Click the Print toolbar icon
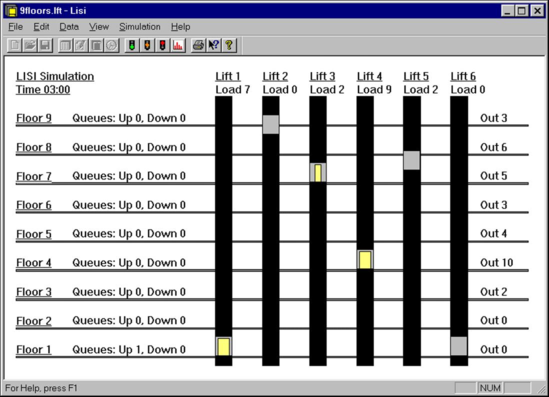549x397 pixels. coord(199,46)
